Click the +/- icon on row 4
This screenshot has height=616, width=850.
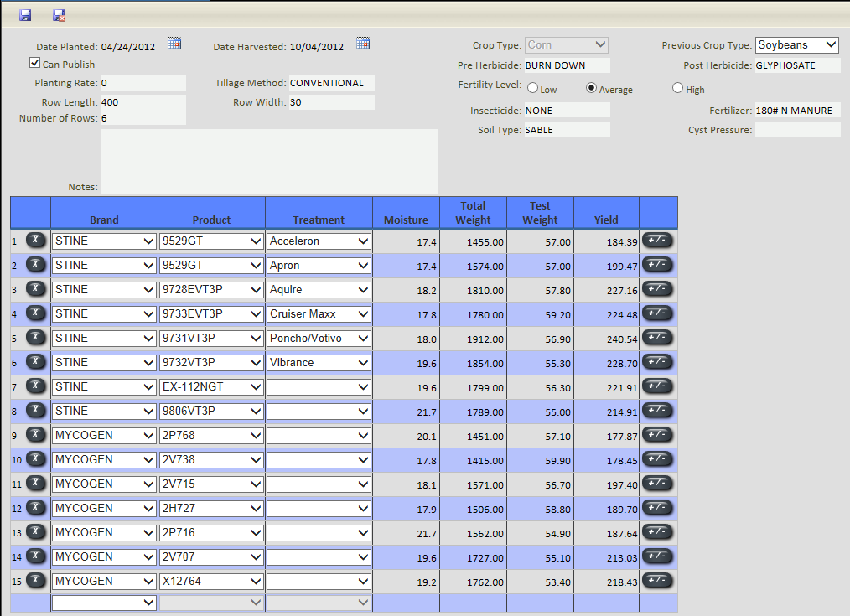(657, 313)
